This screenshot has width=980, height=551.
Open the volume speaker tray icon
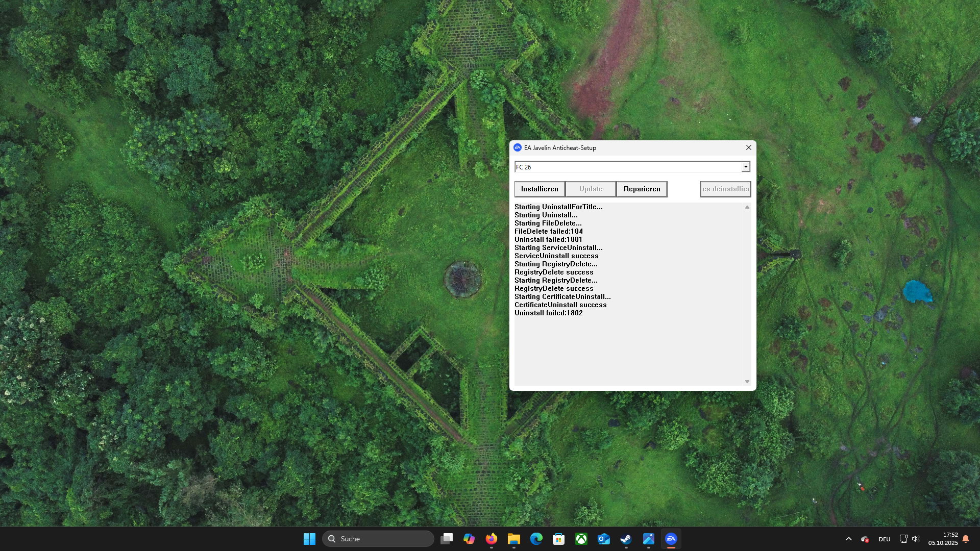coord(915,539)
